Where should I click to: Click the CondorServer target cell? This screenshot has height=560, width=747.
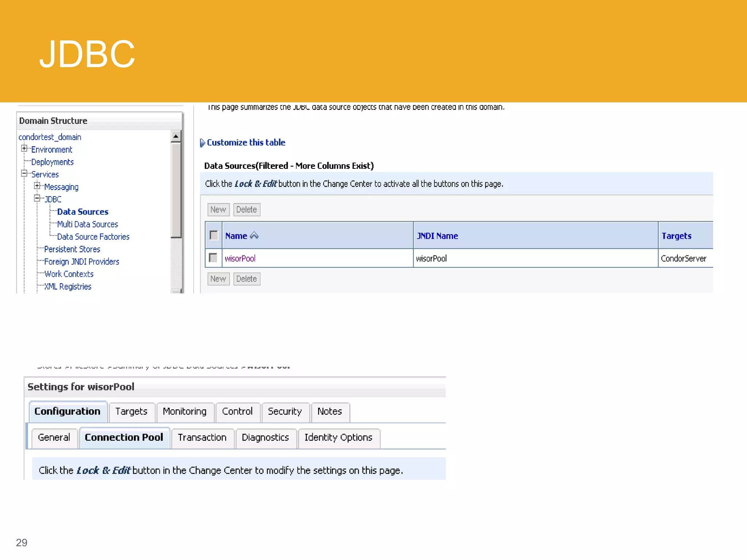(684, 258)
